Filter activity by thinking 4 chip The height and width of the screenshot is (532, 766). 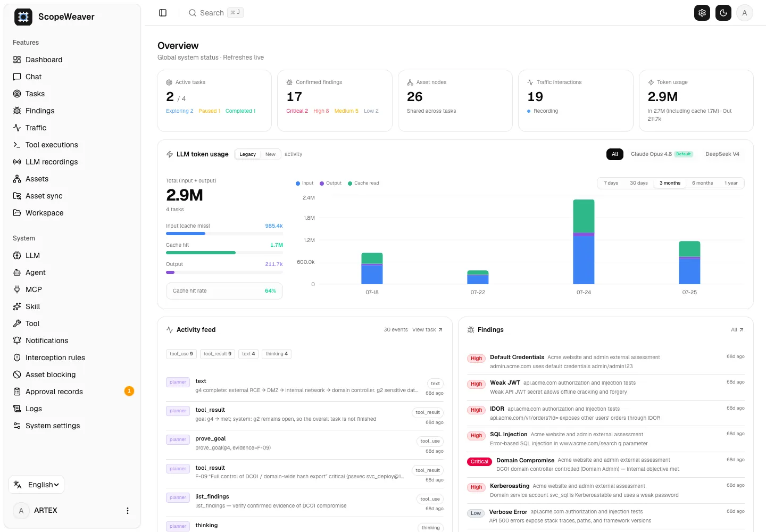pos(277,354)
